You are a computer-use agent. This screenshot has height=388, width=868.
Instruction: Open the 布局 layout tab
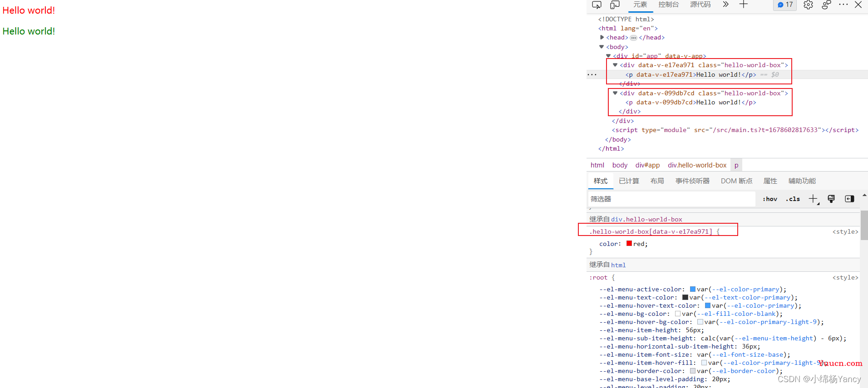pyautogui.click(x=657, y=181)
